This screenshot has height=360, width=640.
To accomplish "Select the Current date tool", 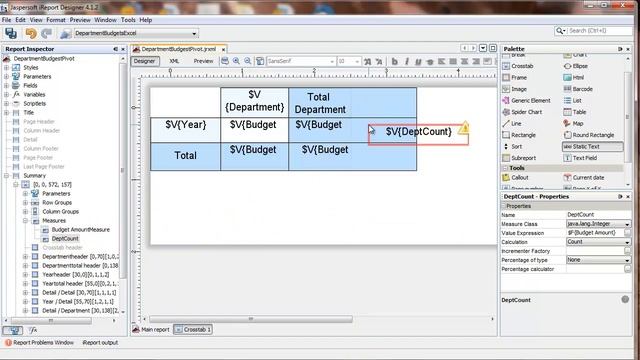I will pyautogui.click(x=584, y=177).
